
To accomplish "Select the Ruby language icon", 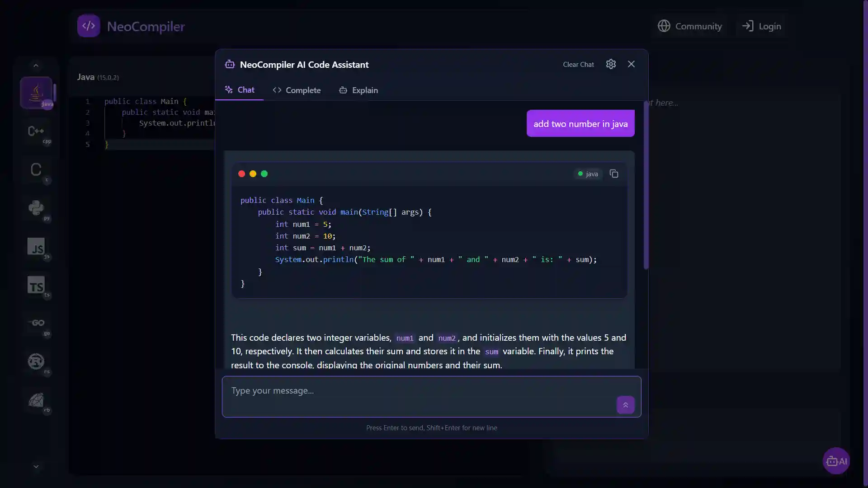I will (x=36, y=400).
